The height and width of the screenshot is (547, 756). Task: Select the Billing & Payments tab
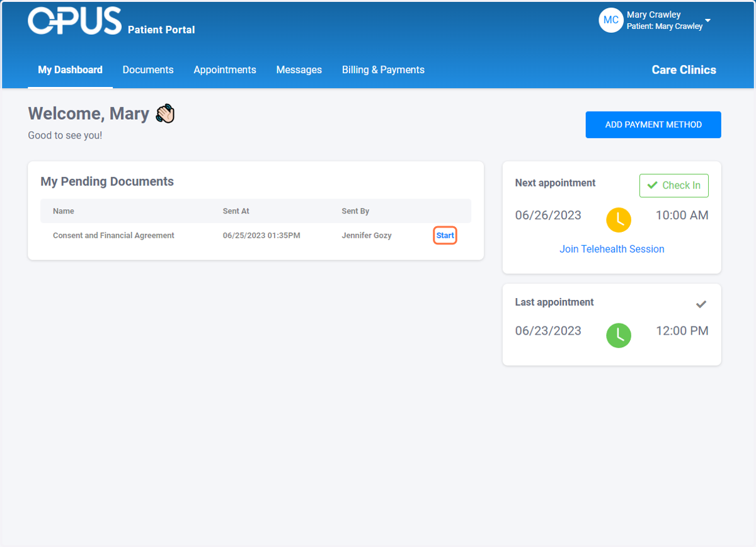click(x=383, y=70)
